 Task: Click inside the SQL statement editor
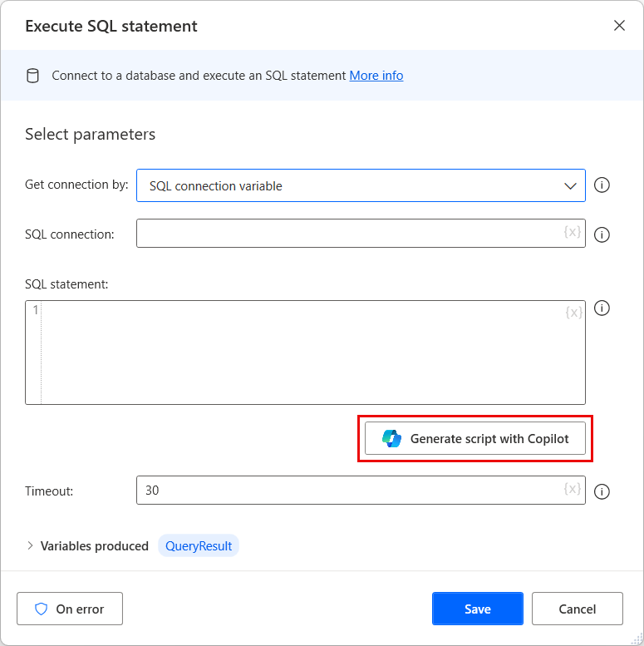(307, 353)
